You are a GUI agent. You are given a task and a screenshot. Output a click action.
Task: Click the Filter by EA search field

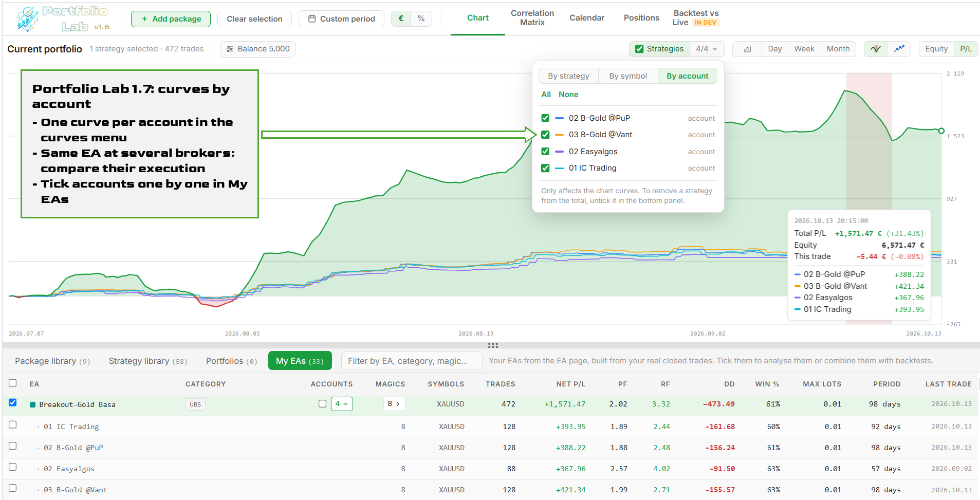click(412, 361)
